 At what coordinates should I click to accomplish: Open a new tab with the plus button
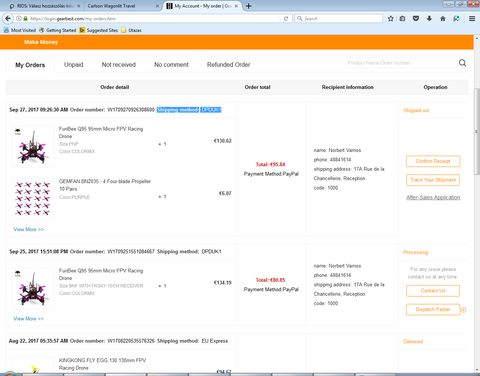click(x=248, y=6)
